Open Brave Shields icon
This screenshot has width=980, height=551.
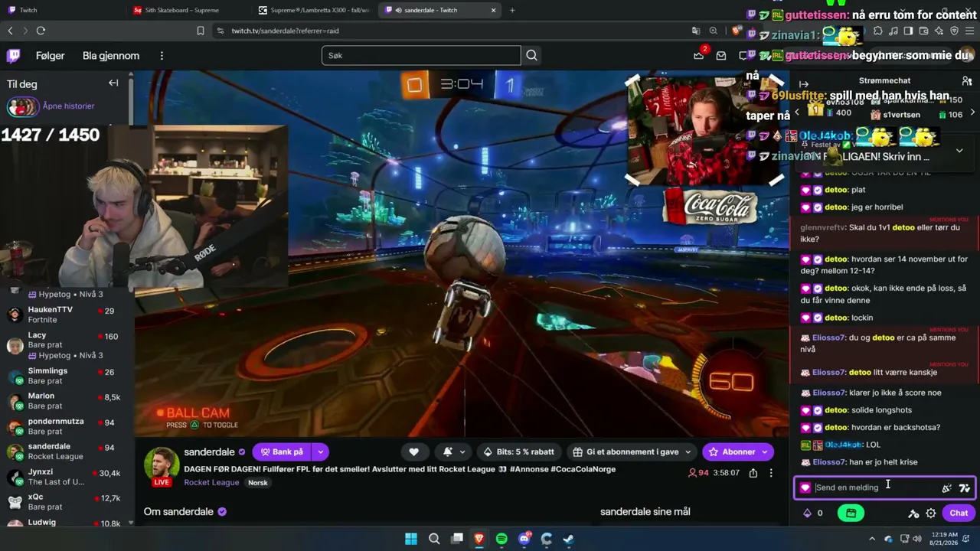(737, 31)
